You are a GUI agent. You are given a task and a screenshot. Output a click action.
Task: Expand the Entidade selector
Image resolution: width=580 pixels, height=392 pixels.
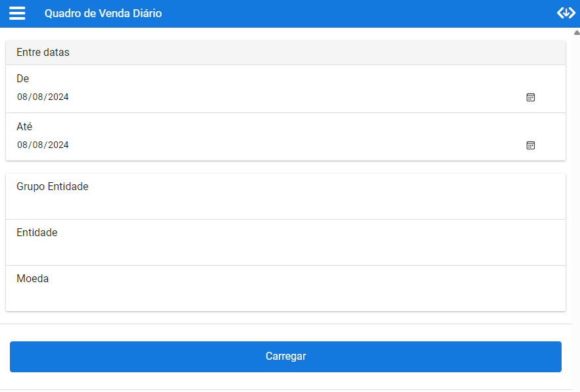tap(285, 243)
